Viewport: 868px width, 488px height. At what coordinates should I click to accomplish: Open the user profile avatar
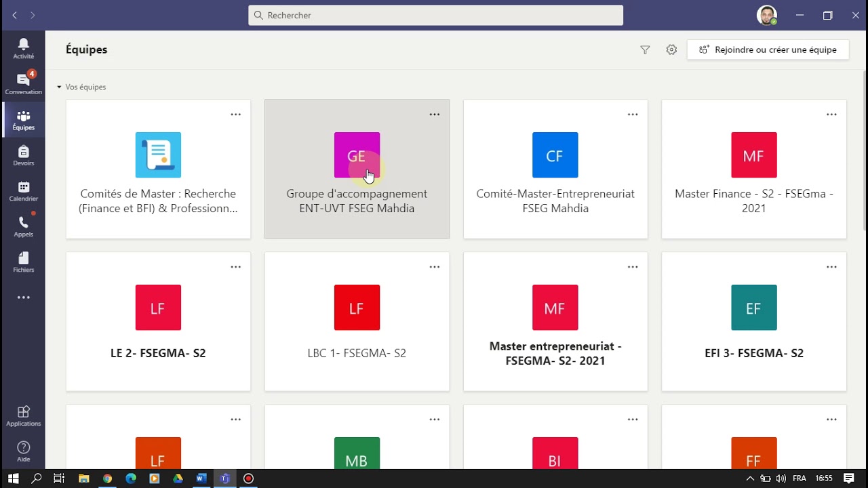click(x=766, y=15)
